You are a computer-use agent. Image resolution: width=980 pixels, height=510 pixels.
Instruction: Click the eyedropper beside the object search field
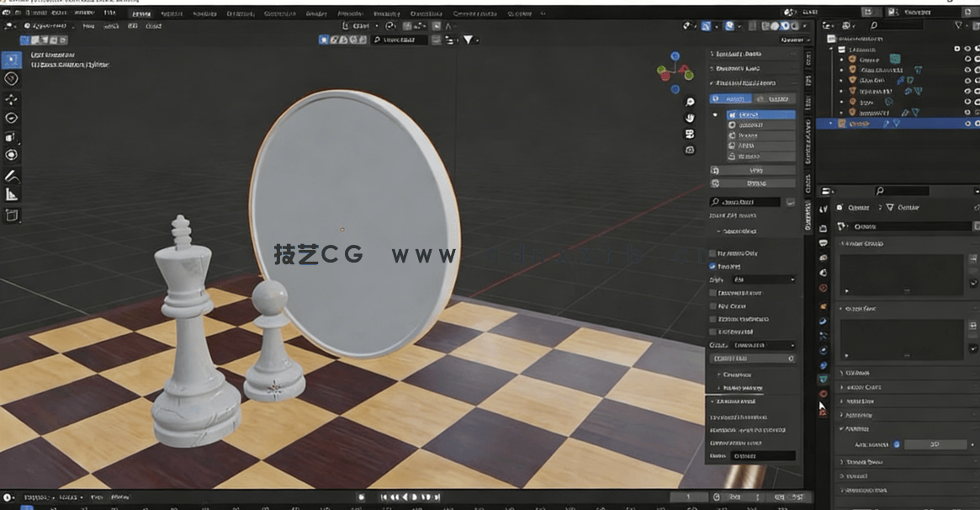click(791, 203)
